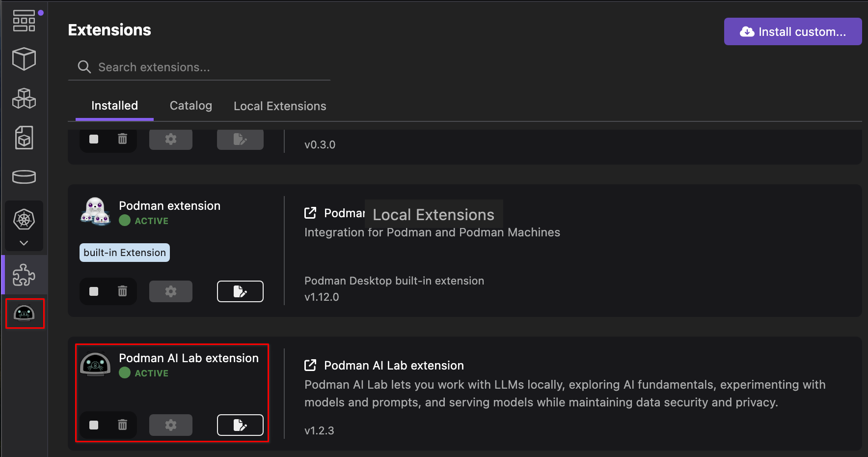The height and width of the screenshot is (457, 868).
Task: Open the Images view in sidebar
Action: (x=24, y=138)
